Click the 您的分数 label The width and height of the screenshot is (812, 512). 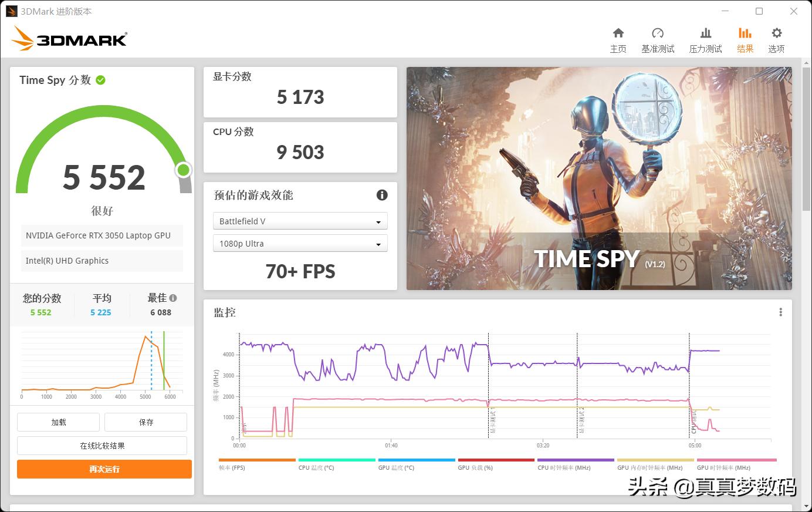click(x=42, y=298)
